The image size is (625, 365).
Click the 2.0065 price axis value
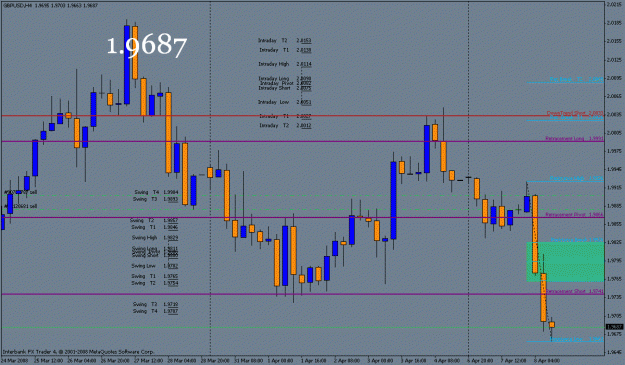click(614, 96)
